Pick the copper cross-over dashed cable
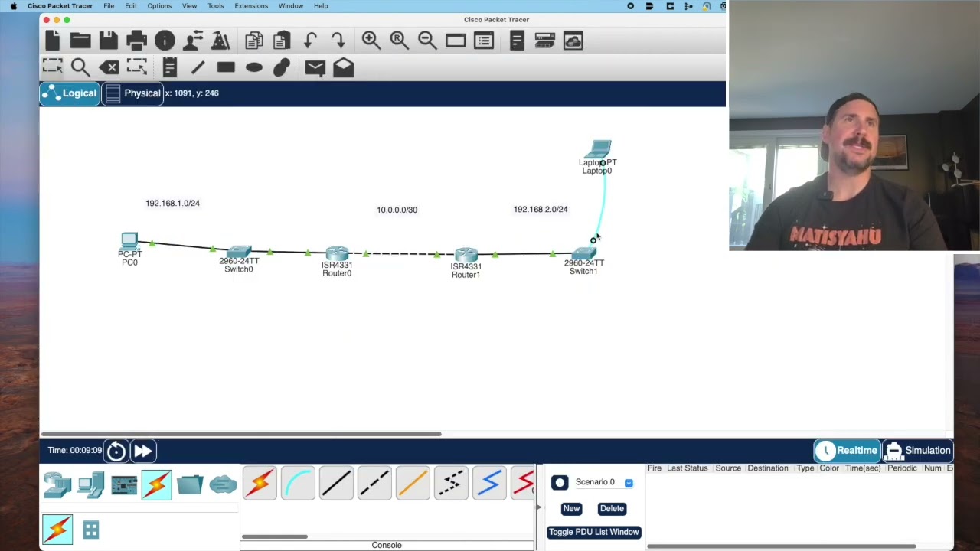 (374, 483)
